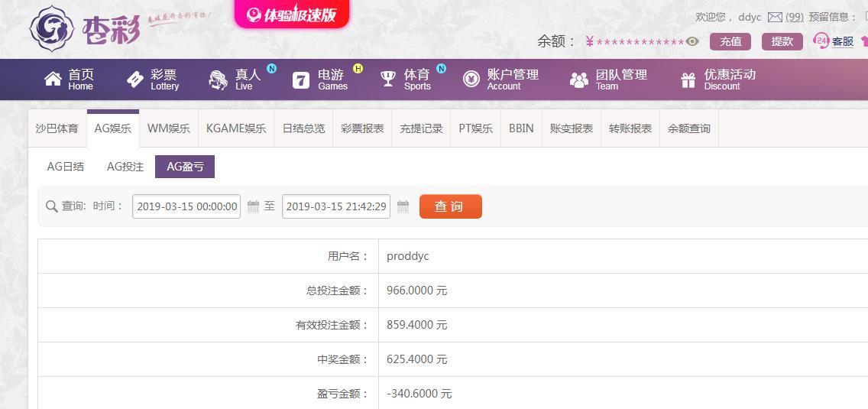Open the 24-hour 客服 support link

coord(834,41)
